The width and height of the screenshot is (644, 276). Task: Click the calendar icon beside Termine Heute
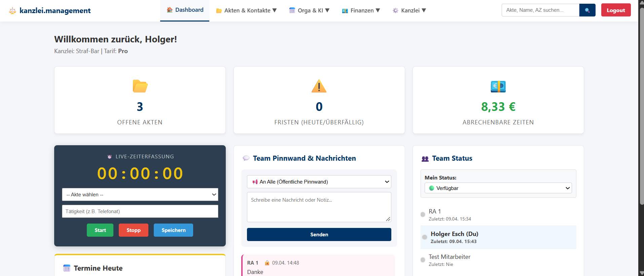(x=67, y=268)
